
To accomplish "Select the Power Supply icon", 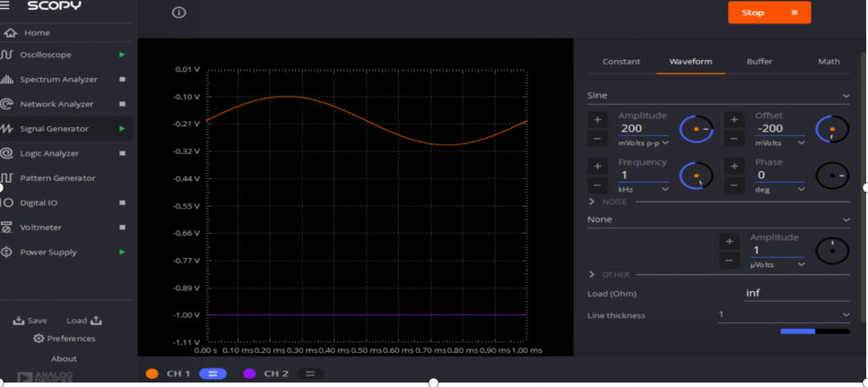I will [6, 252].
